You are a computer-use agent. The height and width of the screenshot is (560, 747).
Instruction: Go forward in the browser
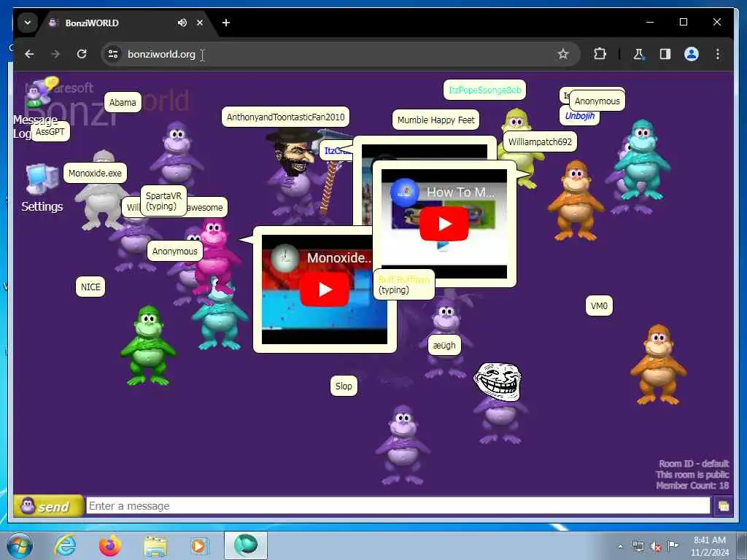click(x=55, y=54)
